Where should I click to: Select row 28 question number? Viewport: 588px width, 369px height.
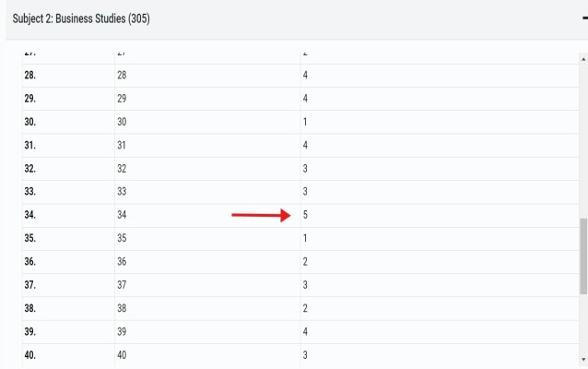point(122,75)
